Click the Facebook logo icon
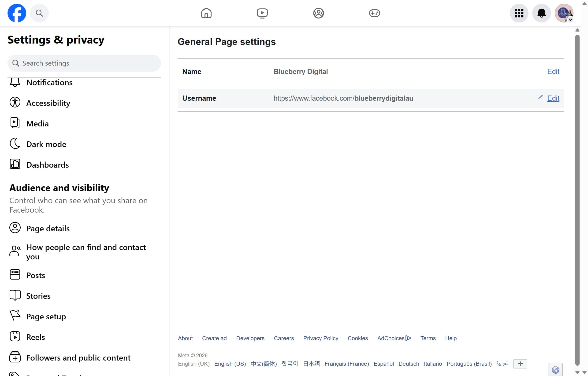588x376 pixels. (17, 13)
